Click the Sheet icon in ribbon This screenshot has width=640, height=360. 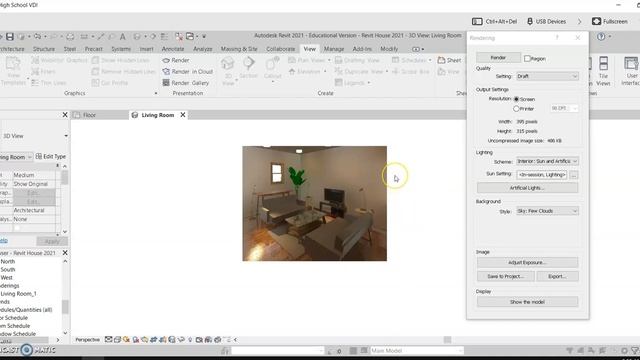441,60
